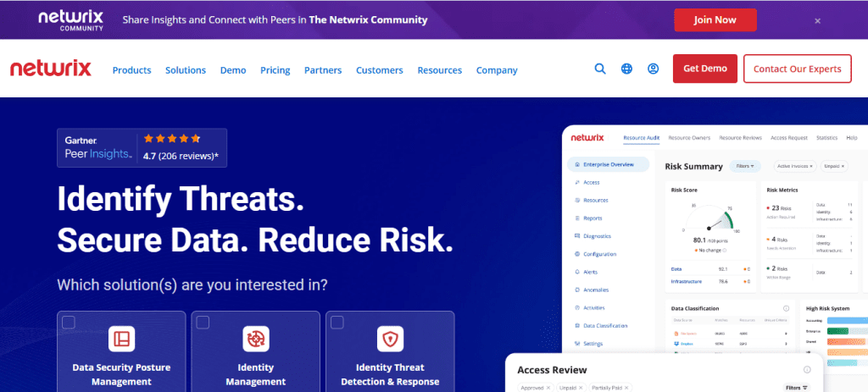This screenshot has width=868, height=392.
Task: Open the Demo navigation item
Action: point(233,70)
